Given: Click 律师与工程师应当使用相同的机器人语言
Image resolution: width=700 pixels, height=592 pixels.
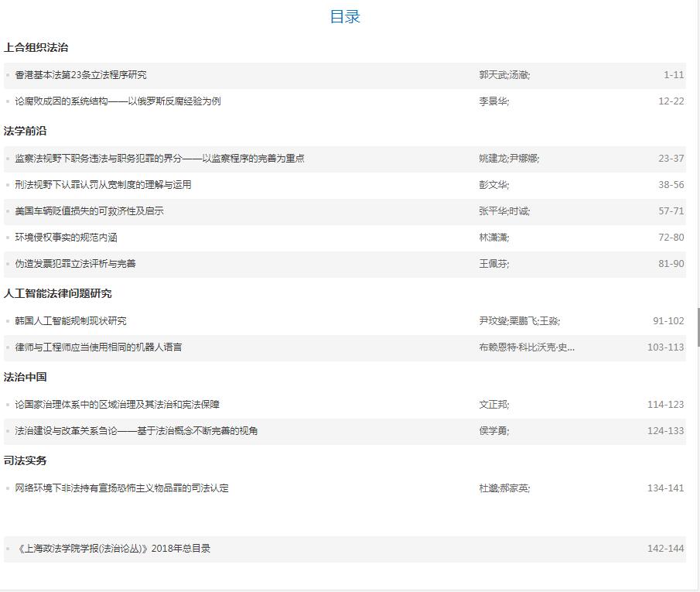Looking at the screenshot, I should 98,347.
